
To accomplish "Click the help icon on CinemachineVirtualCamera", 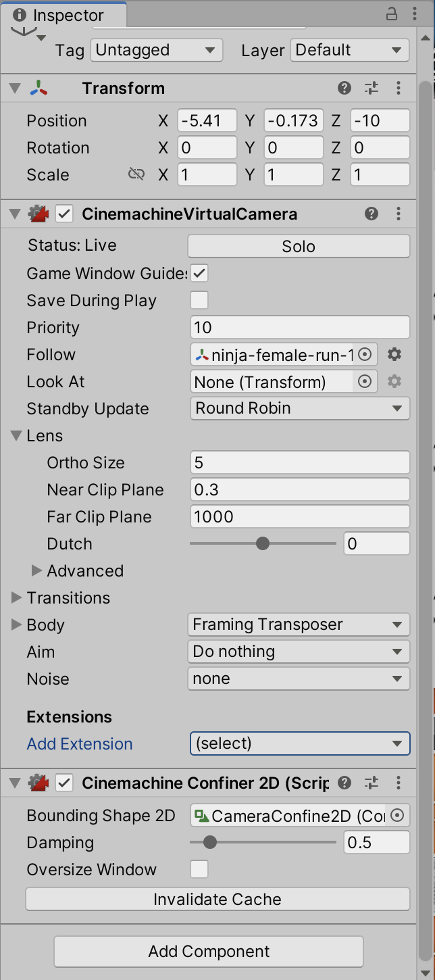I will (x=371, y=214).
